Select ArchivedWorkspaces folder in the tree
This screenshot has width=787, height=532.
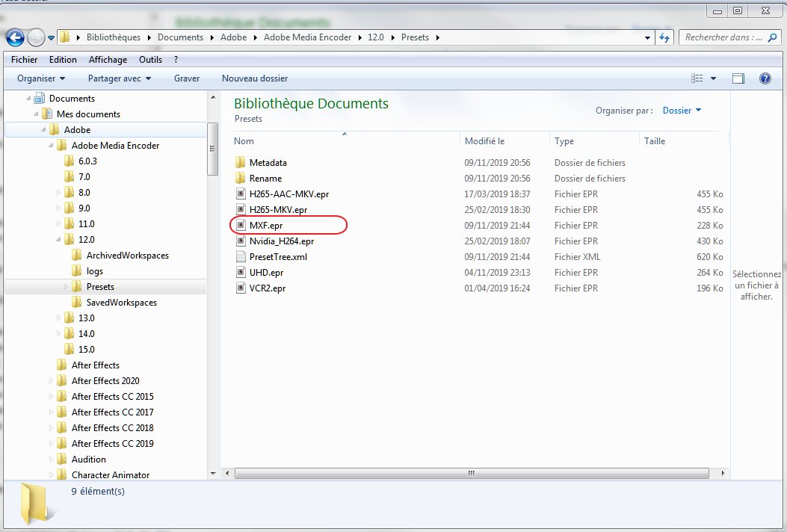click(128, 255)
